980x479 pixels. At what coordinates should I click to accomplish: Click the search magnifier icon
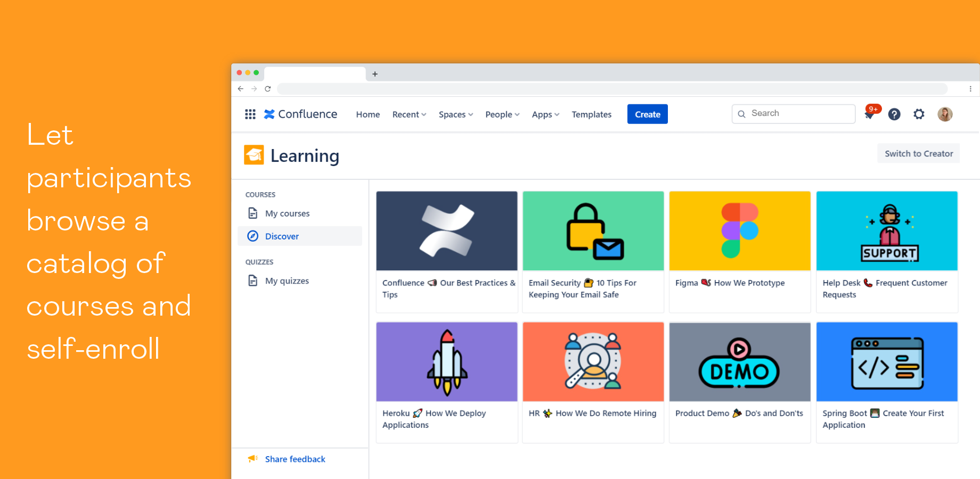point(741,114)
